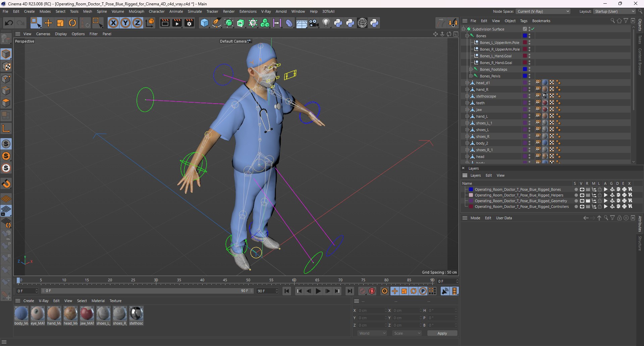The width and height of the screenshot is (644, 346).
Task: Toggle Z axis lock
Action: pyautogui.click(x=138, y=23)
